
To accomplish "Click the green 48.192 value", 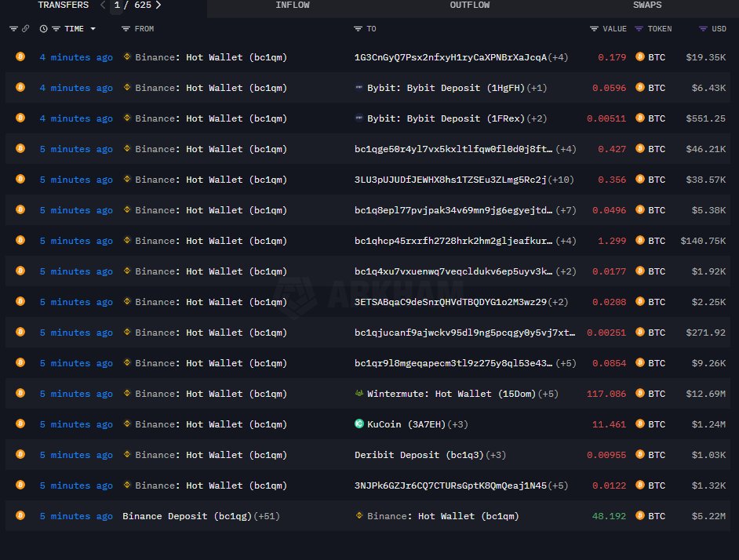I will (x=610, y=516).
